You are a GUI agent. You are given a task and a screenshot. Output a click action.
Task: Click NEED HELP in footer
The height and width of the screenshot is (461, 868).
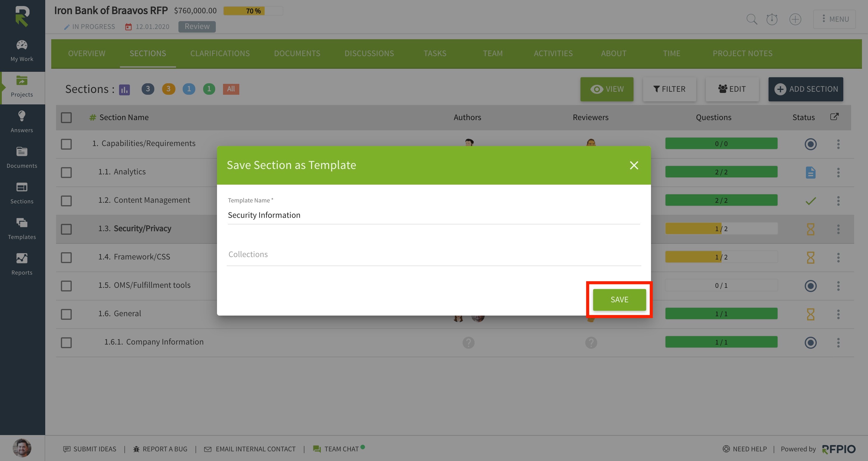coord(745,449)
